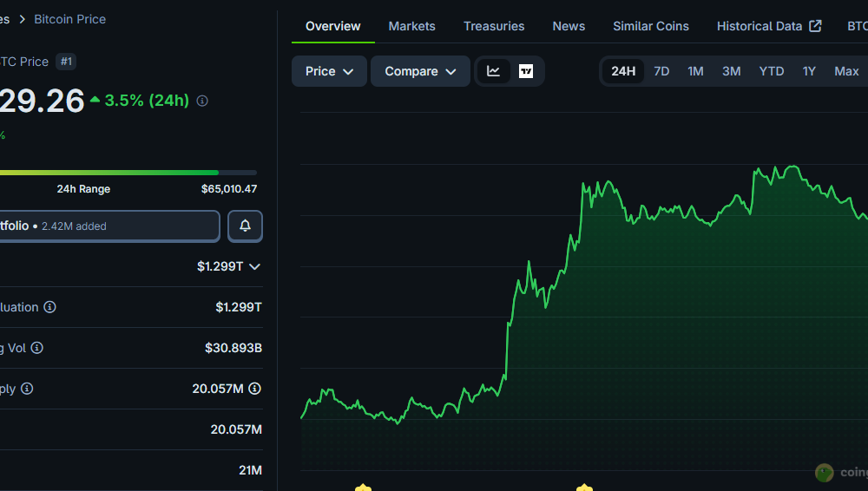Click the second yellow chart event marker
Viewport: 868px width, 491px height.
pos(584,488)
